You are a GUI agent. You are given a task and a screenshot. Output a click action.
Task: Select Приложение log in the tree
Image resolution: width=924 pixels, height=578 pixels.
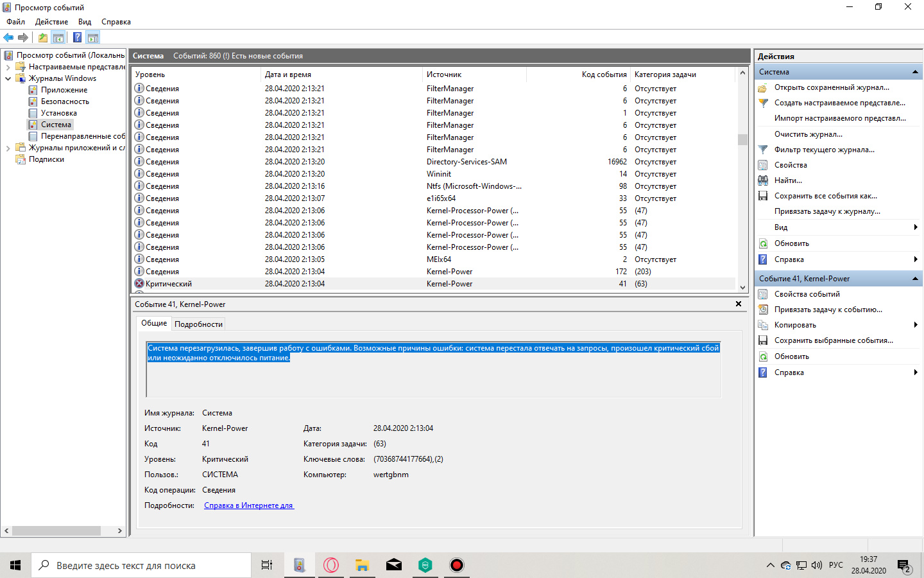point(64,90)
